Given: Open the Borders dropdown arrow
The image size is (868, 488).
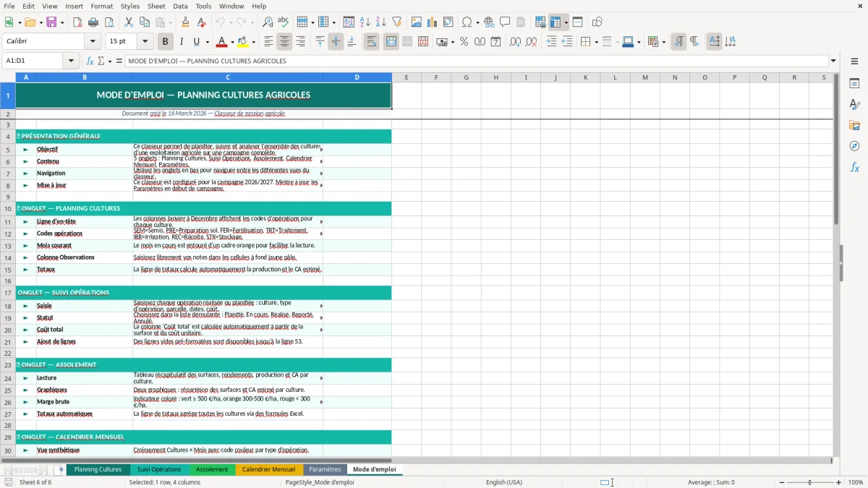Looking at the screenshot, I should pyautogui.click(x=596, y=42).
